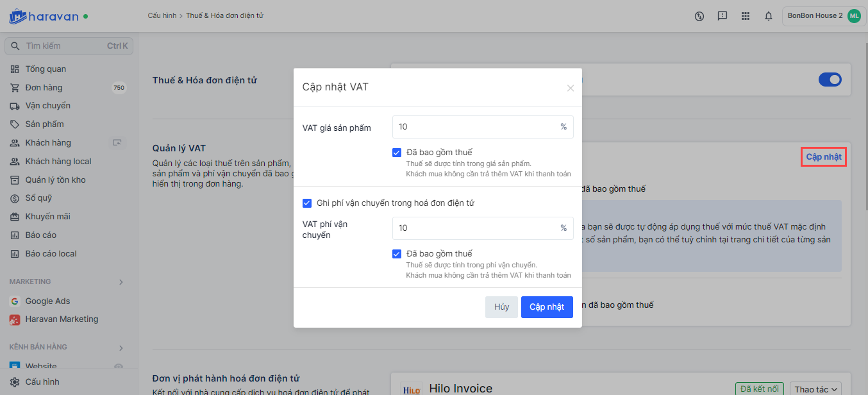
Task: Uncheck Đã bao gồm thuế under product VAT
Action: tap(397, 153)
